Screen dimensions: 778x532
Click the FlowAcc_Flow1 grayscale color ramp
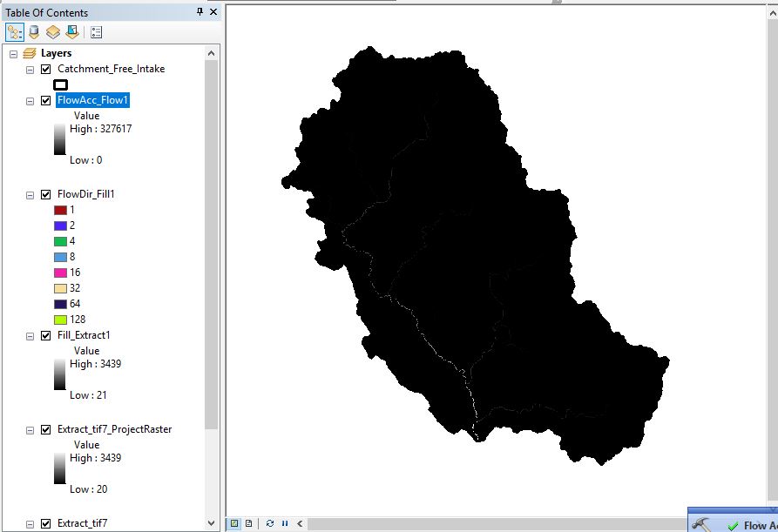click(x=59, y=138)
